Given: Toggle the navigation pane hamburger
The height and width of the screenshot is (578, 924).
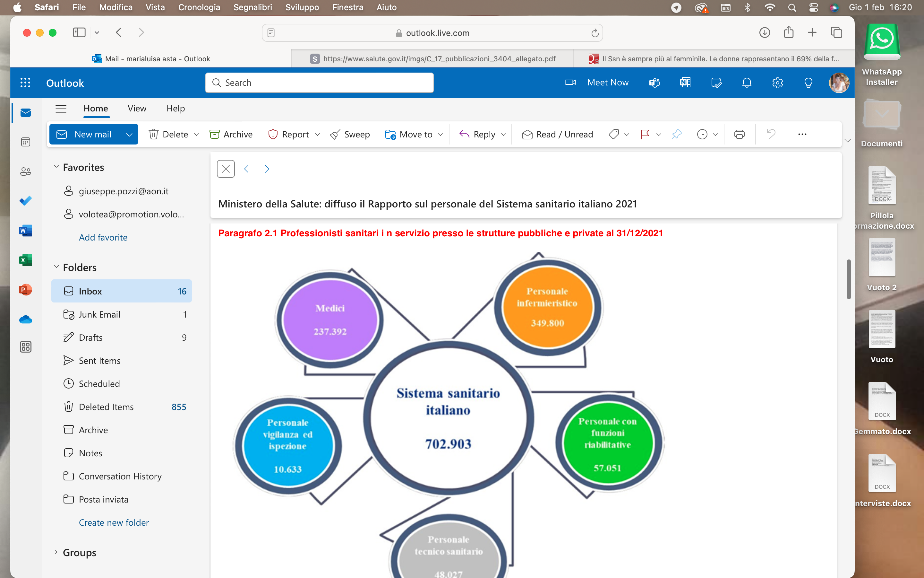Looking at the screenshot, I should [x=61, y=109].
